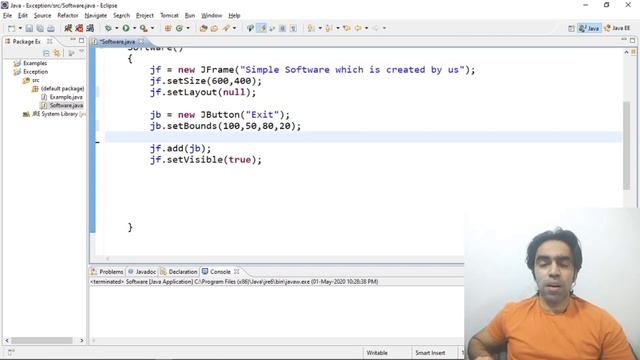Open the New Java Class dropdown arrow

[188, 28]
